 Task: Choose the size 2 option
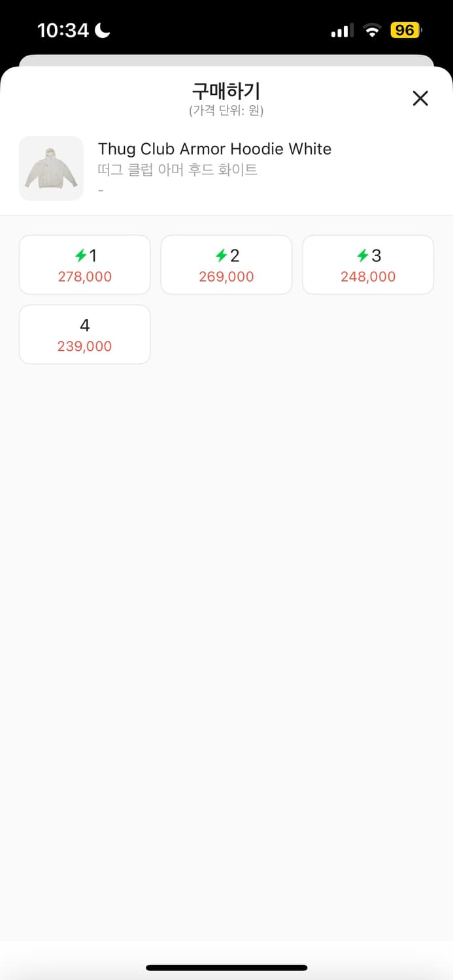226,265
